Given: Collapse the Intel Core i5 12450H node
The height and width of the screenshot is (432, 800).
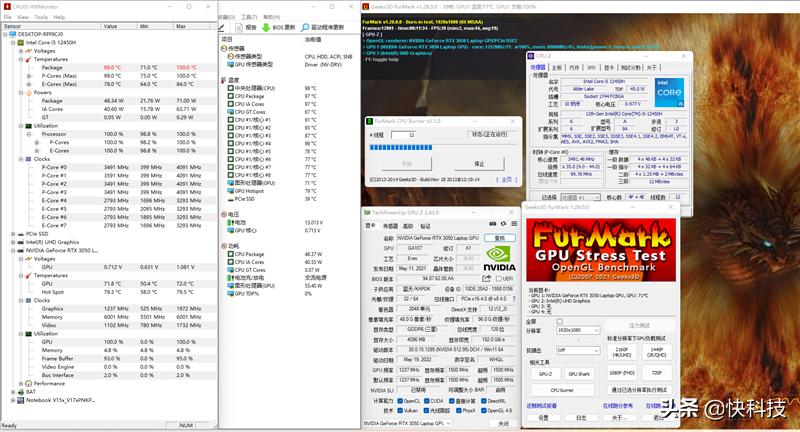Looking at the screenshot, I should click(x=13, y=42).
